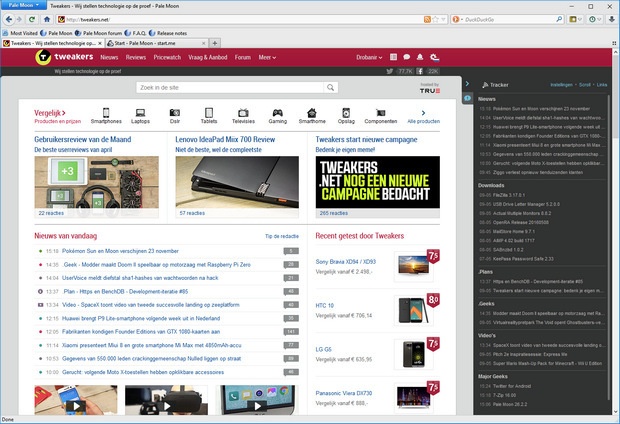The width and height of the screenshot is (620, 424).
Task: Open the DuckDuckGo search engine dropdown
Action: click(x=457, y=19)
